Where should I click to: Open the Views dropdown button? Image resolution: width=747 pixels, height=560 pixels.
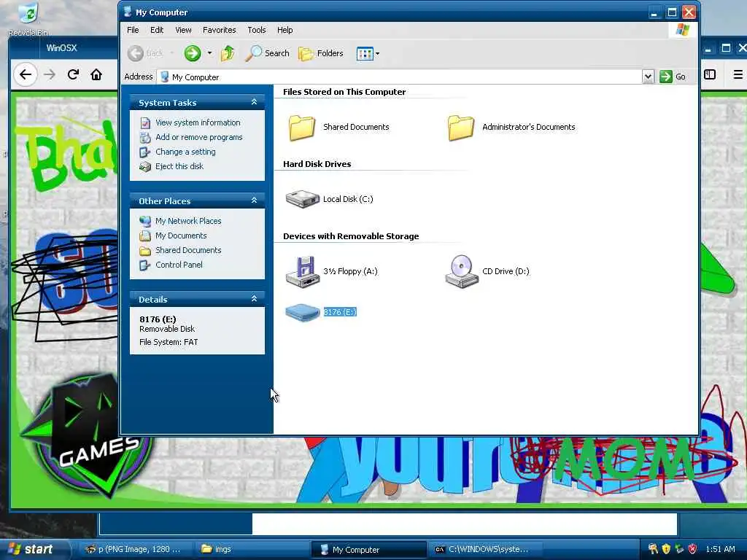368,54
